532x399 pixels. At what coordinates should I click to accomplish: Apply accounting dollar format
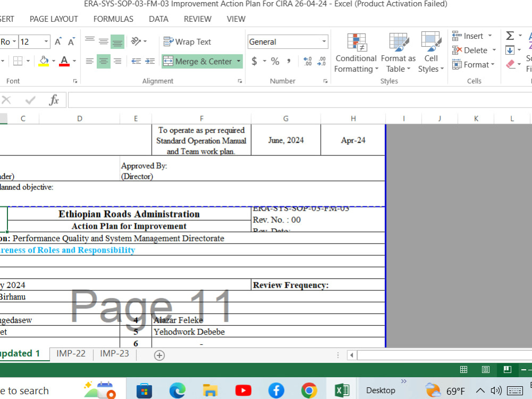(x=254, y=61)
